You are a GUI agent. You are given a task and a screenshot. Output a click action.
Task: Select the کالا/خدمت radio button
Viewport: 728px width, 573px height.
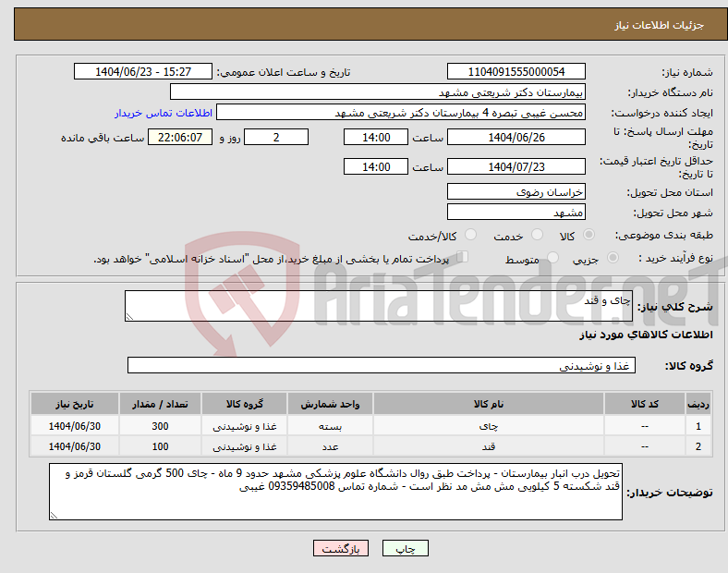pos(471,235)
